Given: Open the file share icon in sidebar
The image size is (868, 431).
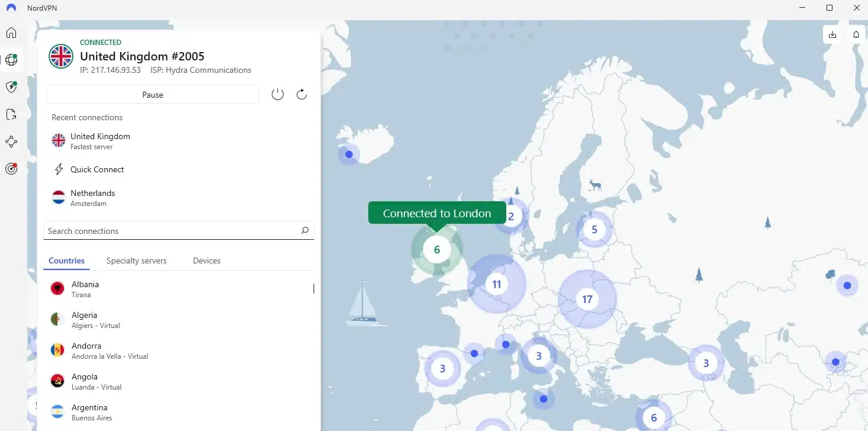Looking at the screenshot, I should point(11,114).
